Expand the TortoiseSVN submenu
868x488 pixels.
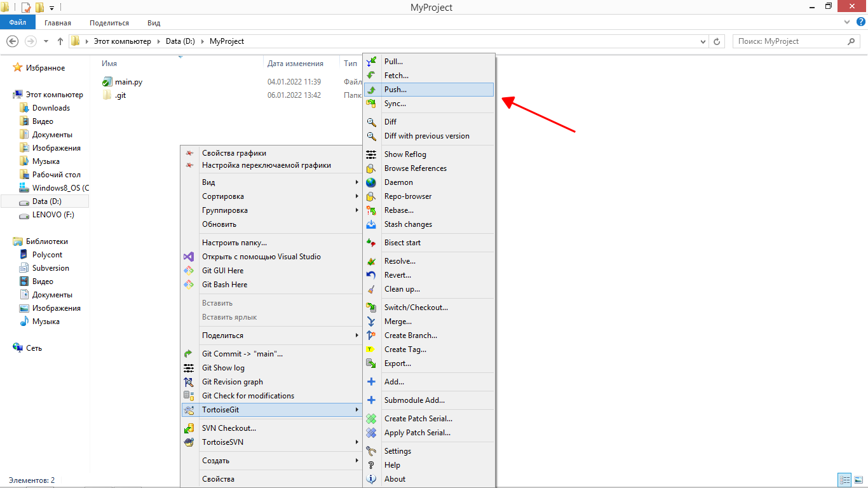[x=271, y=442]
